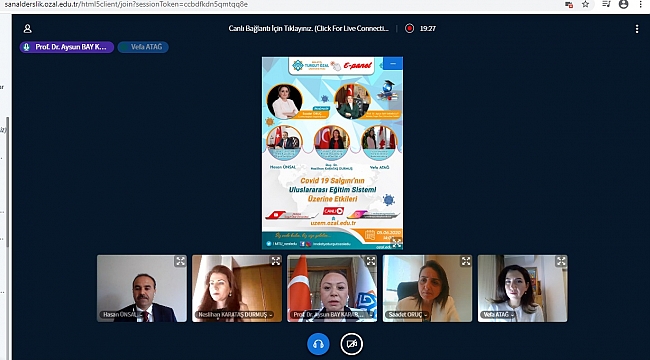Make the presentation fullscreen
This screenshot has height=360, width=650.
point(397,243)
